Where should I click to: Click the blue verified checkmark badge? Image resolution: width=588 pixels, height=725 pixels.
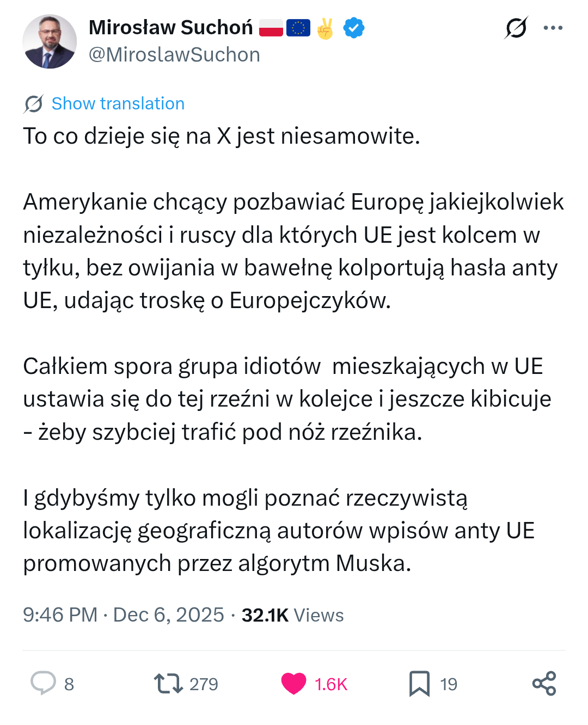[x=354, y=28]
